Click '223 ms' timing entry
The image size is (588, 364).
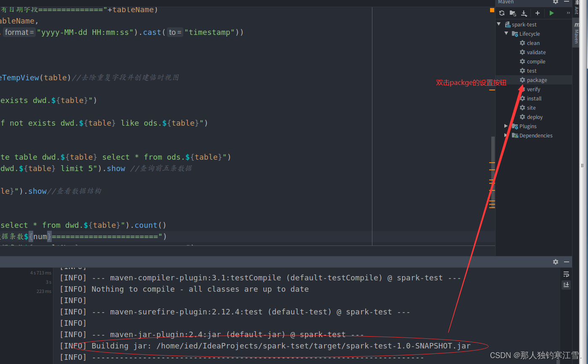[44, 291]
